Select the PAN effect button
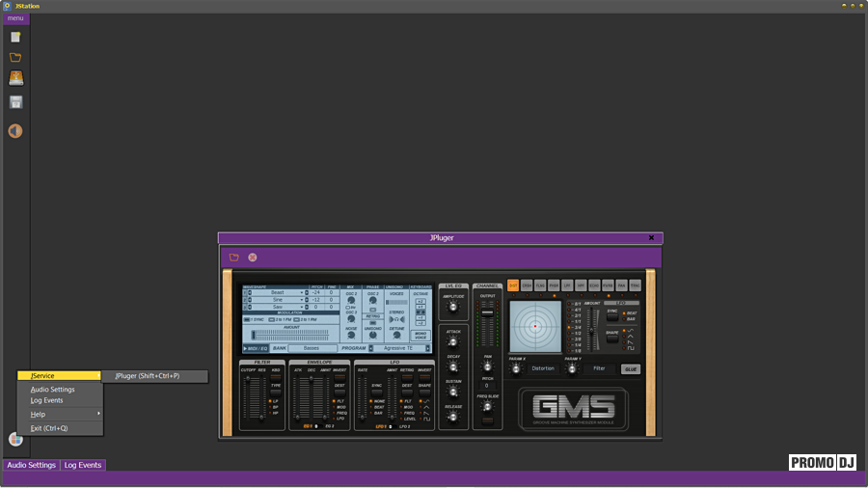This screenshot has width=868, height=488. pos(622,285)
